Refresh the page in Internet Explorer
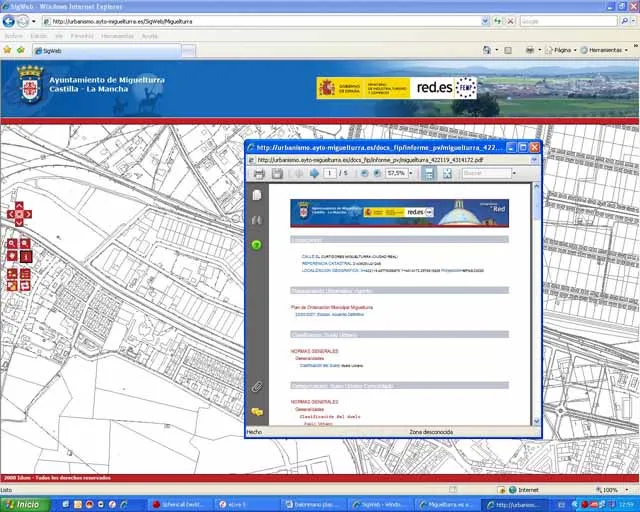The width and height of the screenshot is (640, 512). [497, 21]
